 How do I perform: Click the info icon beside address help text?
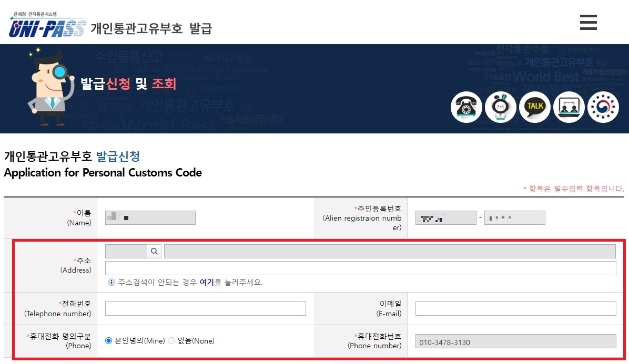[110, 283]
